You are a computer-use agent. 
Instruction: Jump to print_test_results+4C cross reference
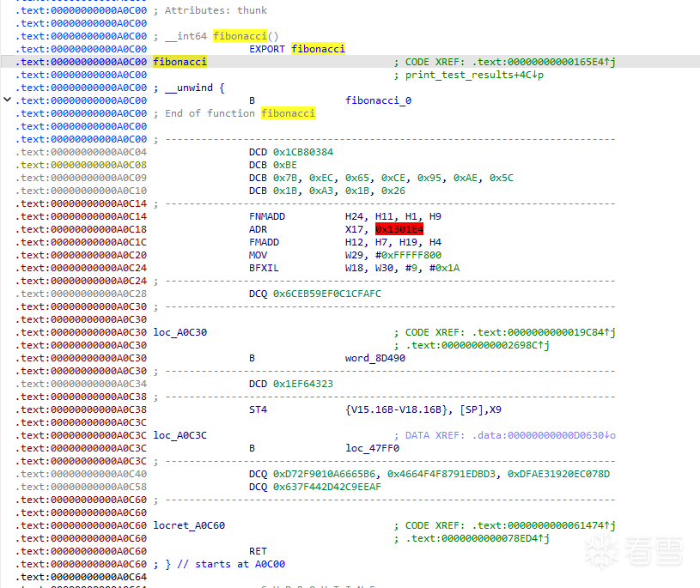pos(474,75)
